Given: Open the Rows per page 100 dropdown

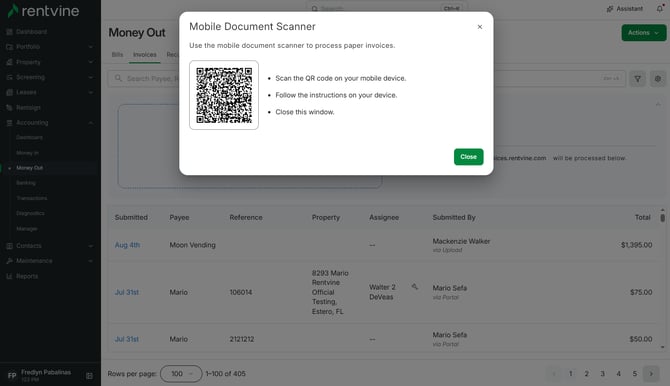Looking at the screenshot, I should click(181, 374).
